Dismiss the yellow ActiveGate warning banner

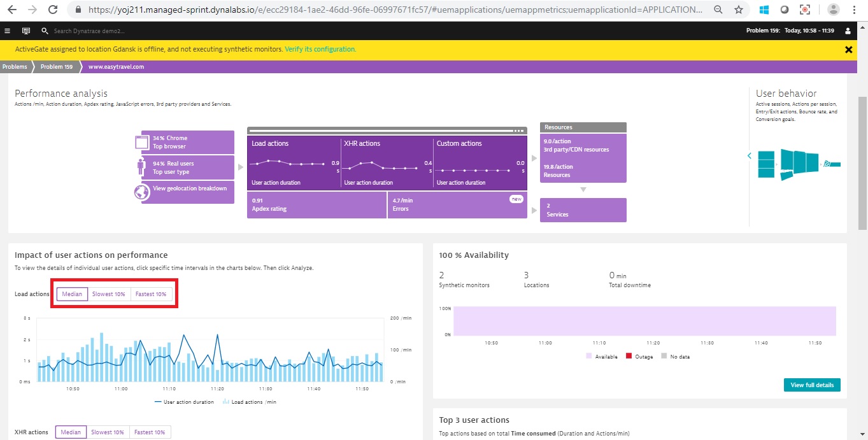point(848,50)
